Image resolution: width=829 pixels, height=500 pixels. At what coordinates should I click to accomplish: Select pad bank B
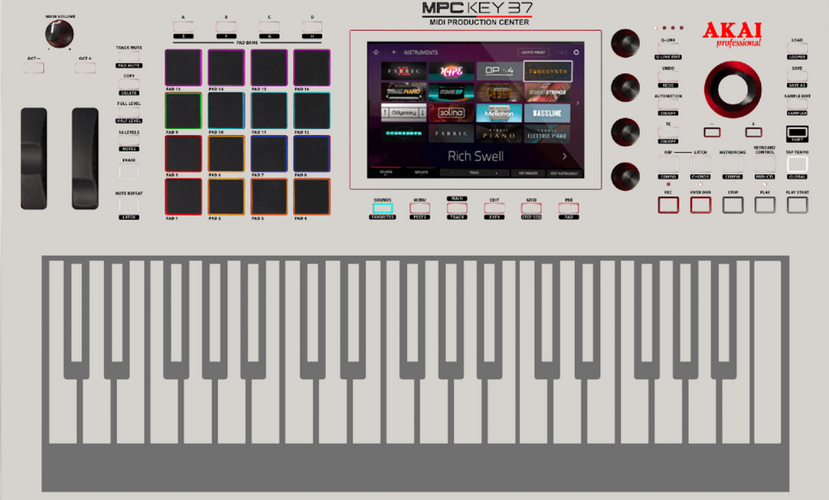tap(226, 26)
